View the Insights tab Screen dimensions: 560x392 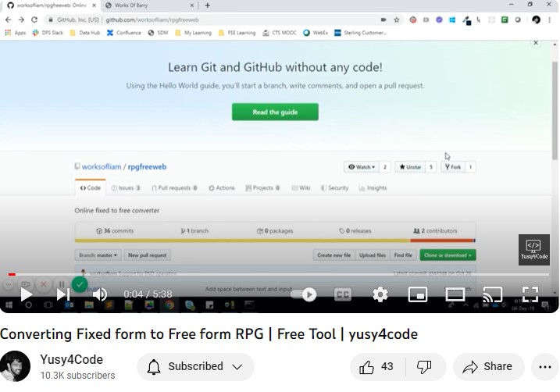point(373,187)
